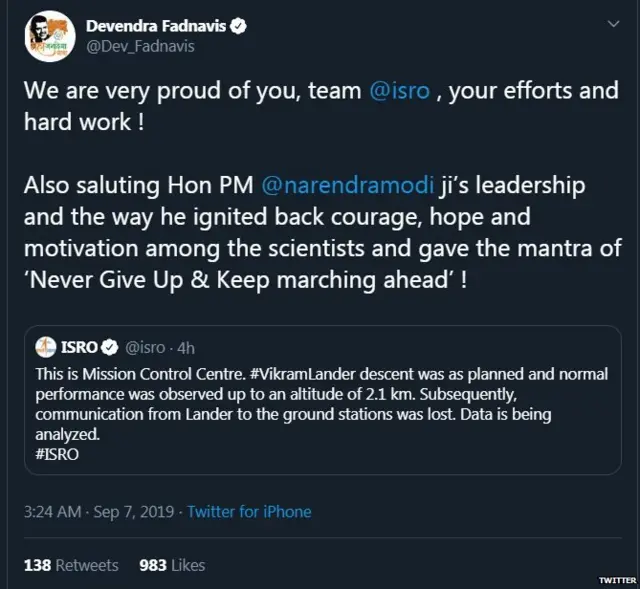Screen dimensions: 640x589
Task: Open Devendra Fadnavis display name profile
Action: pyautogui.click(x=156, y=24)
